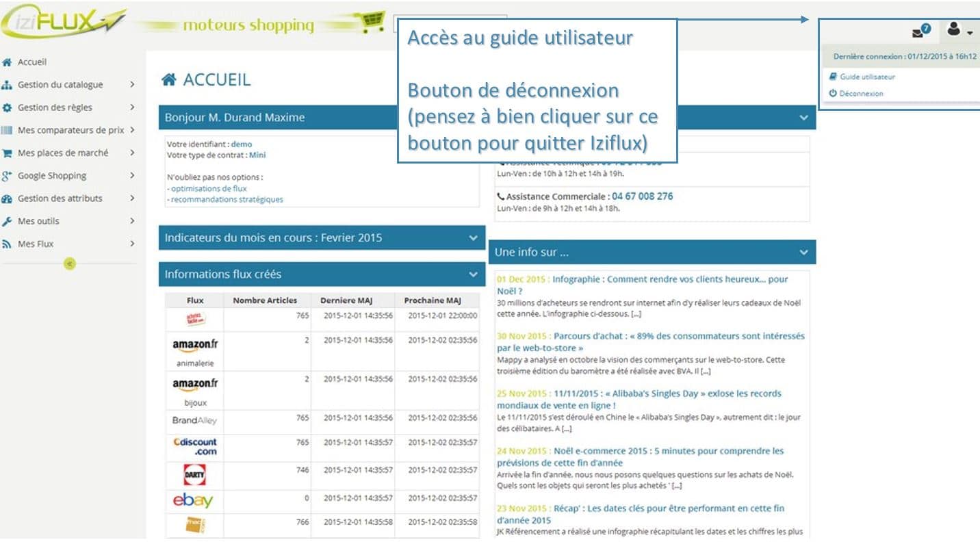Click the Fnac logo in flux table
Screen dimensions: 980x542
195,525
